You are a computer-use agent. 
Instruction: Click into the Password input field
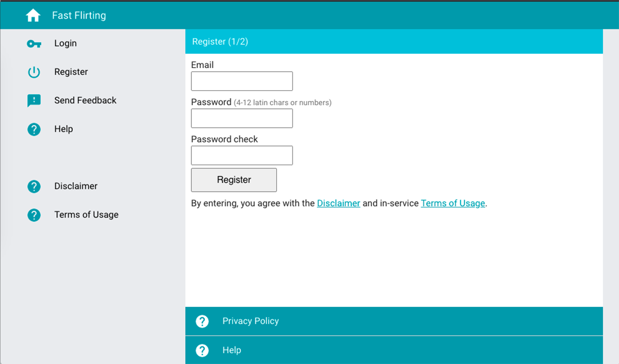click(x=242, y=119)
